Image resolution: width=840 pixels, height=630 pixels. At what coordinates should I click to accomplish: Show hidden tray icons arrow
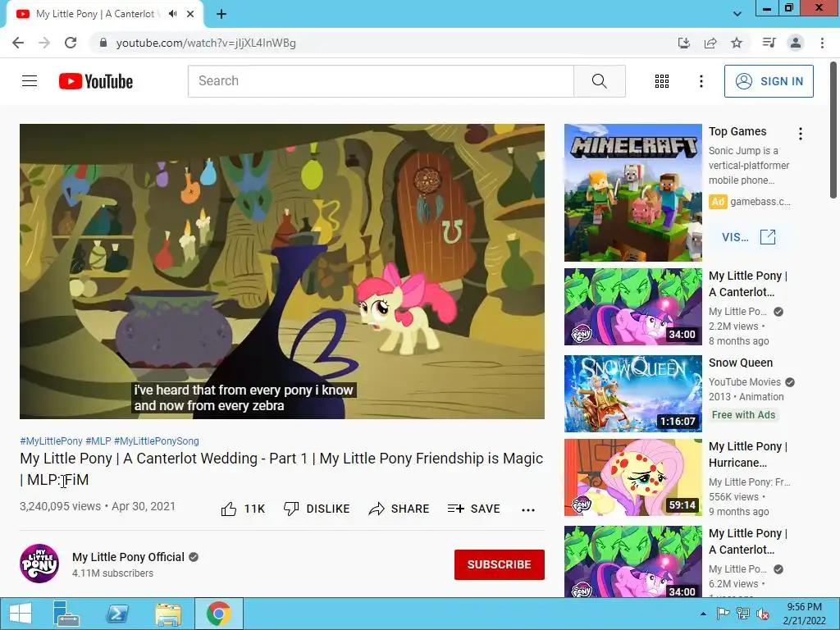tap(703, 614)
